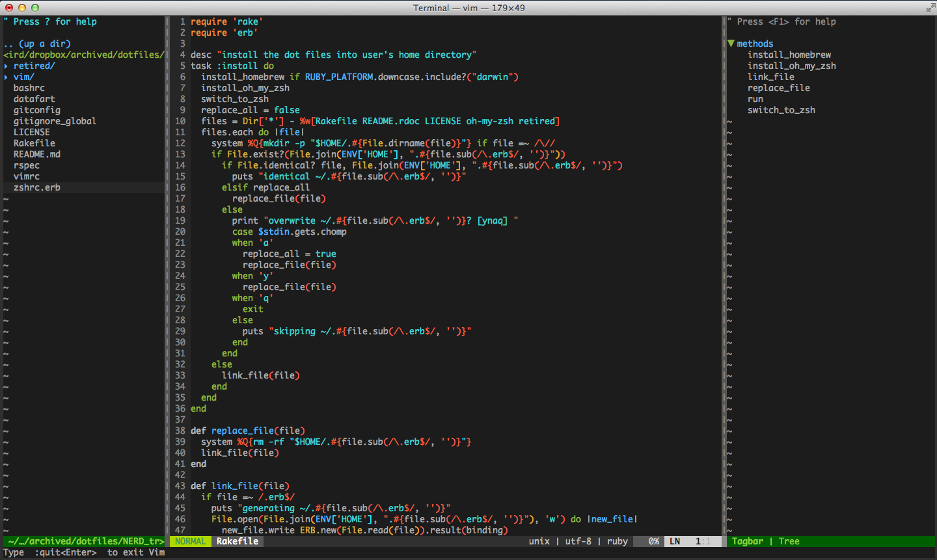Screen dimensions: 937x560
Task: Expand the vim/ directory arrow
Action: coord(6,77)
